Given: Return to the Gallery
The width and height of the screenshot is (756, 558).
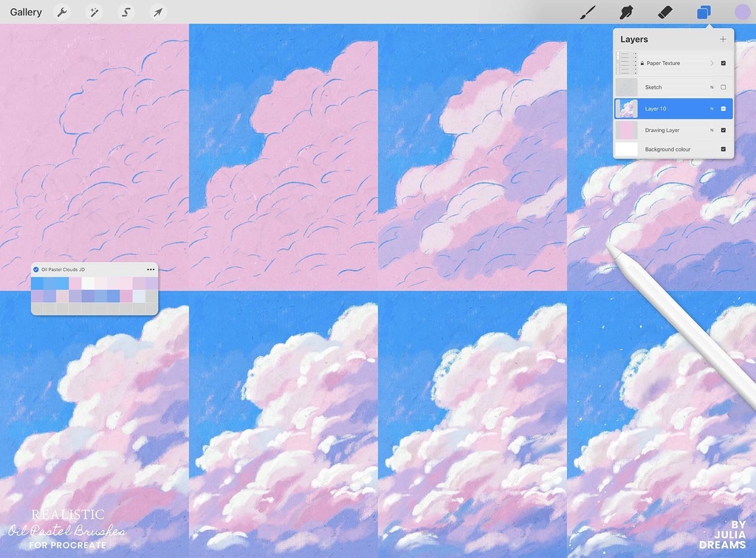Looking at the screenshot, I should tap(25, 12).
